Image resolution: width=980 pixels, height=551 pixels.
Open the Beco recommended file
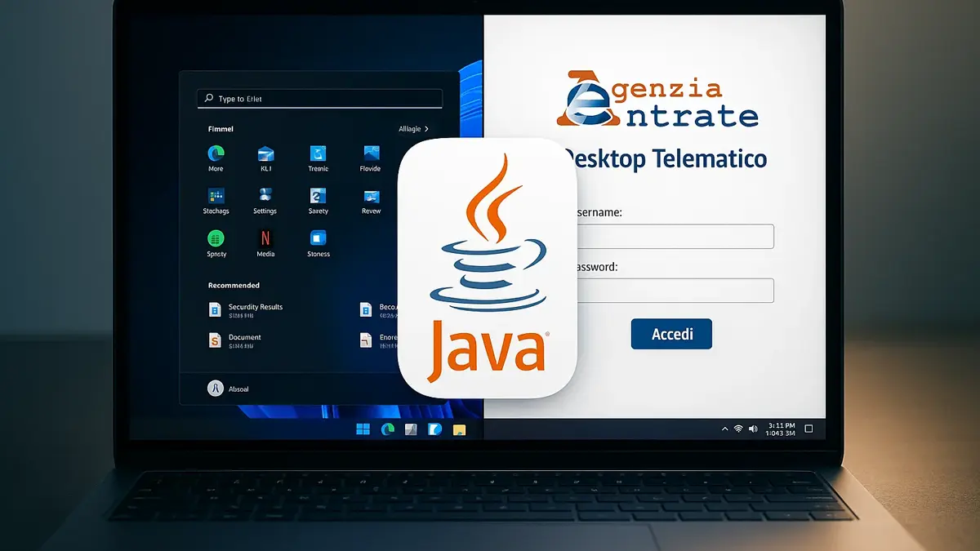tap(379, 310)
